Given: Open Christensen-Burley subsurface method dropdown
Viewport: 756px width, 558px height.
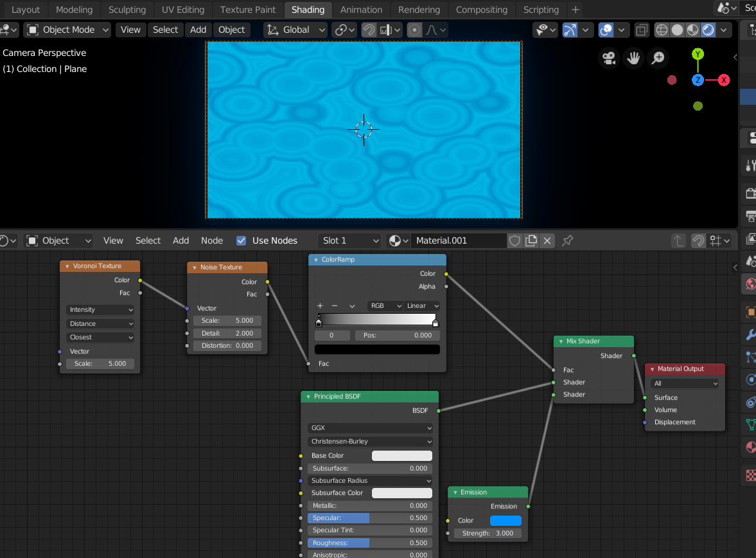Looking at the screenshot, I should point(370,441).
